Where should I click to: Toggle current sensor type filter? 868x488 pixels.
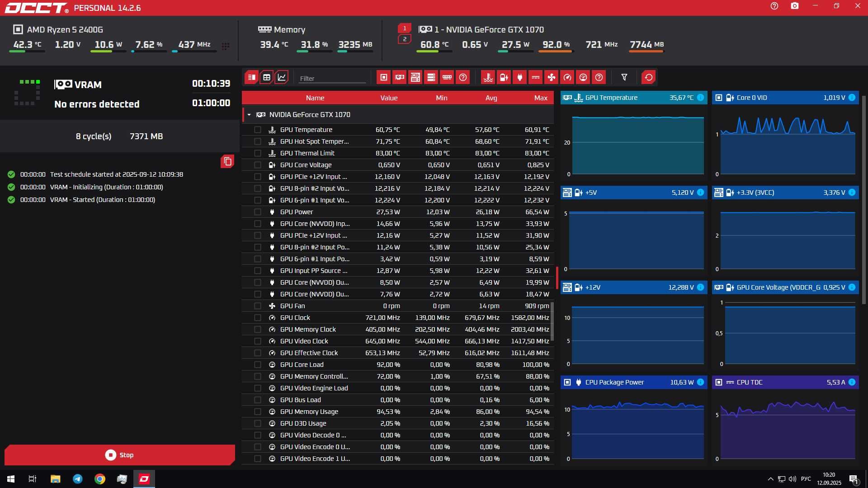point(536,77)
